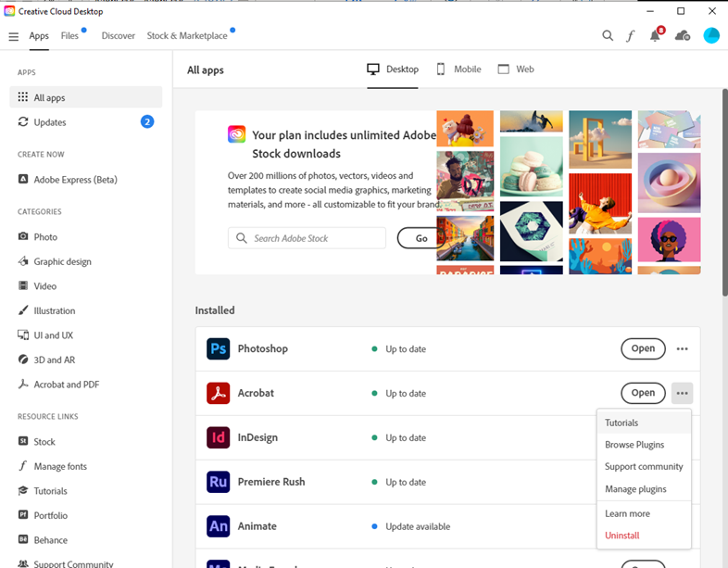Select the UI and UX category
The height and width of the screenshot is (568, 728).
click(45, 335)
